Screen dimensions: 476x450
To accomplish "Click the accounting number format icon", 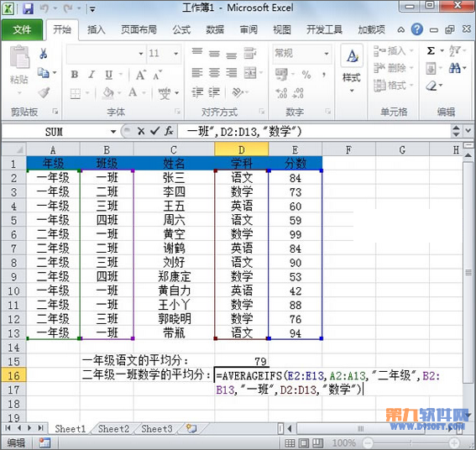I will 282,75.
